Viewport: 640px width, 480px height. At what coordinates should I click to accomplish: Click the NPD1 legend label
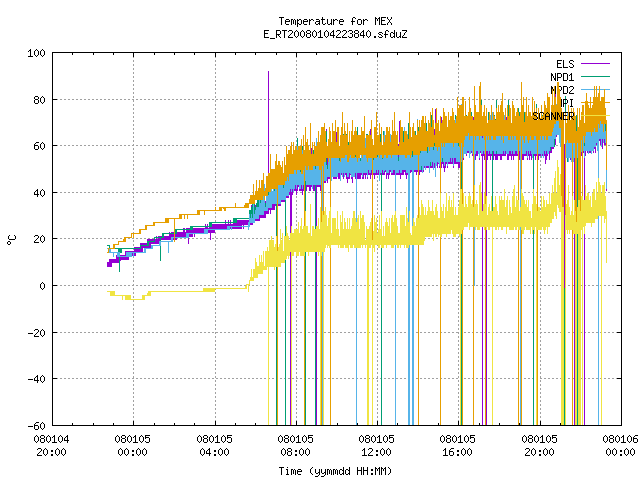[562, 77]
